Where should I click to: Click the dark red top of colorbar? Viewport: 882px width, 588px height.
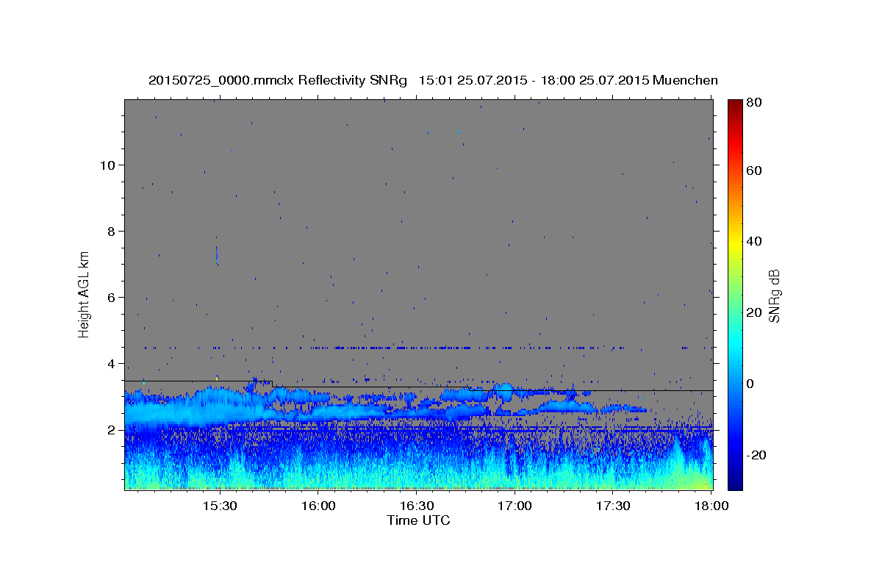(x=735, y=104)
